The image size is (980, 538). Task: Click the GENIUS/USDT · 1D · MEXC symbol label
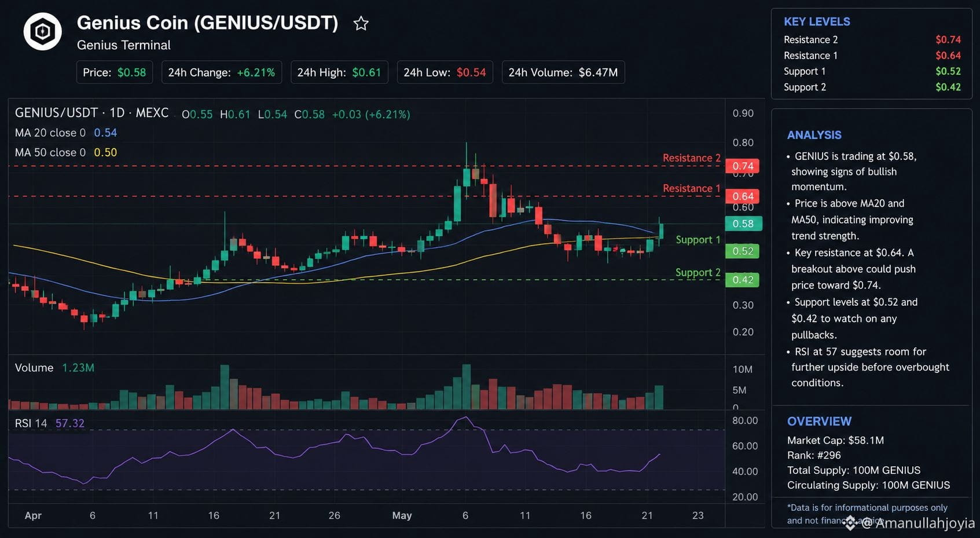point(92,113)
